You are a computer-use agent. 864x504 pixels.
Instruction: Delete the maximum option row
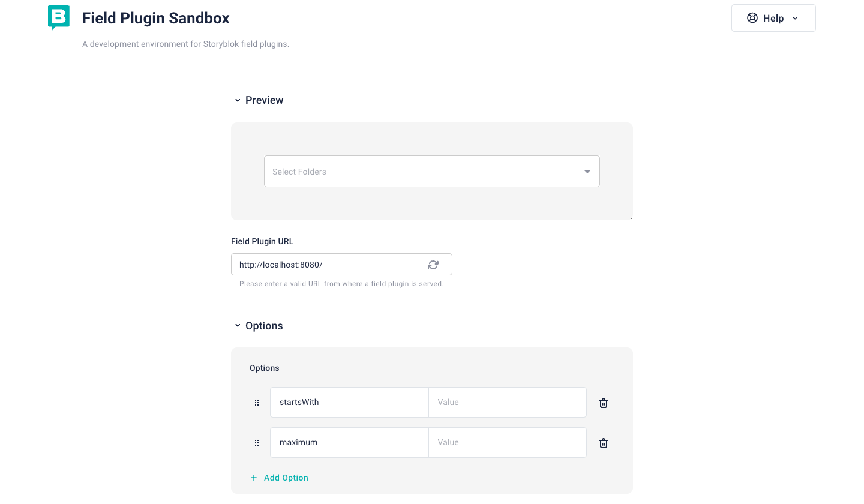pos(604,443)
